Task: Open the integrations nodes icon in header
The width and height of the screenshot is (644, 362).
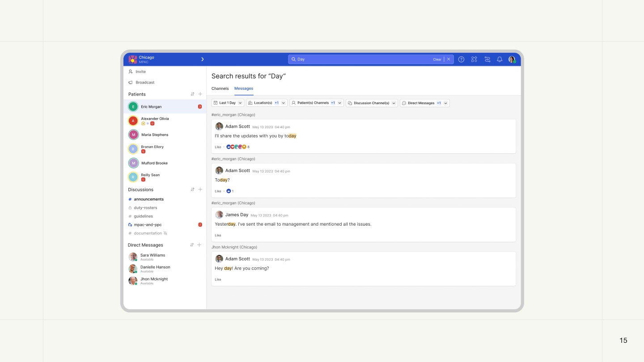Action: (x=474, y=59)
